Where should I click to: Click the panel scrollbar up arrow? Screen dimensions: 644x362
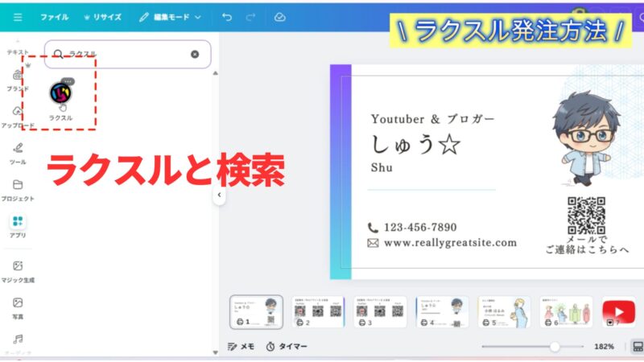215,73
